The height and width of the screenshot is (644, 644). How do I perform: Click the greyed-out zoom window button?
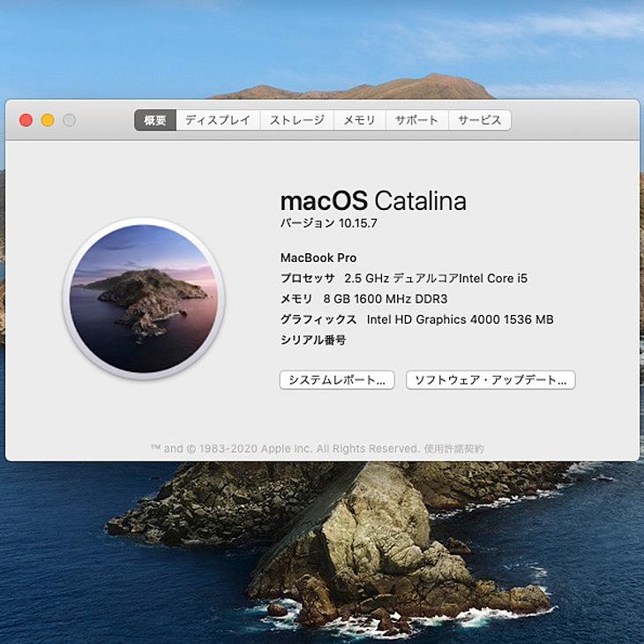70,120
